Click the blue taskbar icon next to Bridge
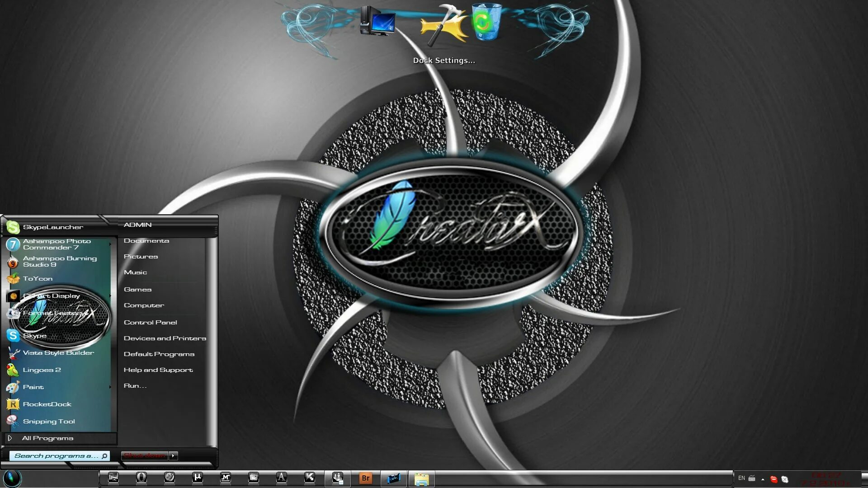This screenshot has height=488, width=868. pyautogui.click(x=394, y=478)
